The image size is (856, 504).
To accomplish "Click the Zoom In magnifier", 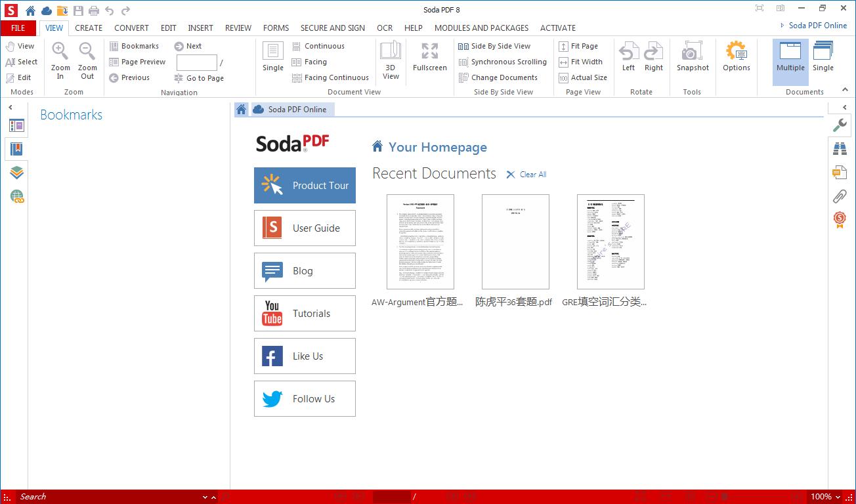I will [60, 60].
